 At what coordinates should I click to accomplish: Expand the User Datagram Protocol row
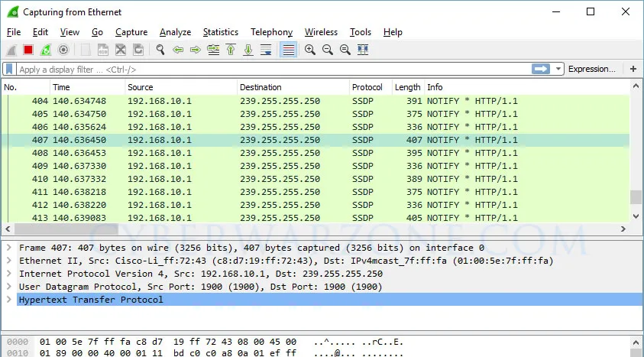coord(8,287)
